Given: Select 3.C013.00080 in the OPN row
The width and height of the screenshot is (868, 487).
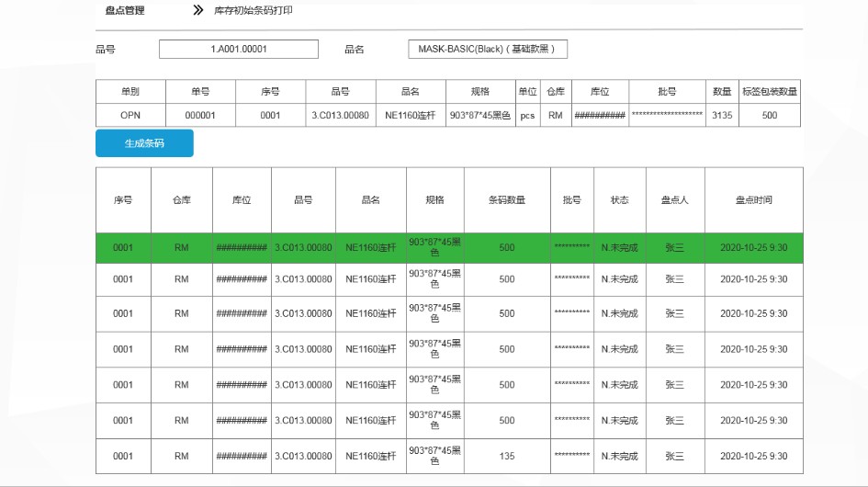Looking at the screenshot, I should pos(341,115).
